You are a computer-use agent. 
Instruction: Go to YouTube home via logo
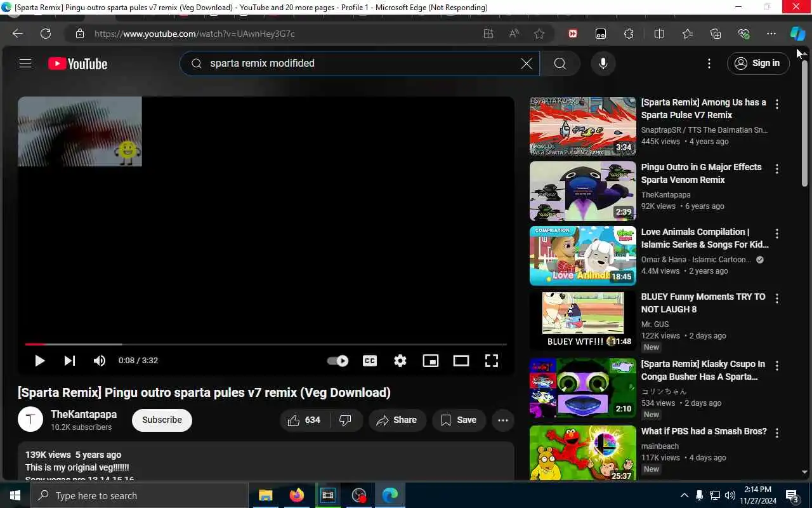click(77, 63)
